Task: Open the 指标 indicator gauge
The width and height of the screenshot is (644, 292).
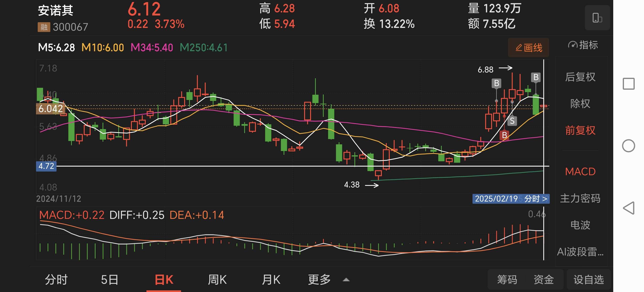Action: coord(583,45)
